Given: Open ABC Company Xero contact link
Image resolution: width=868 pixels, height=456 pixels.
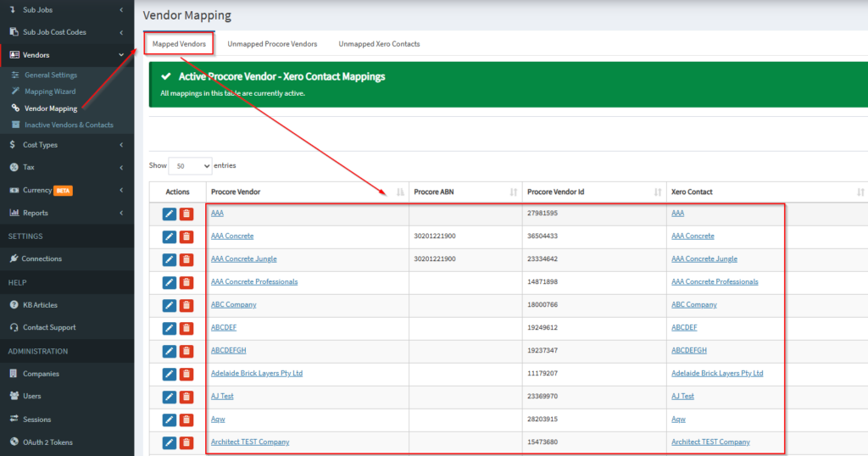Looking at the screenshot, I should click(x=693, y=304).
